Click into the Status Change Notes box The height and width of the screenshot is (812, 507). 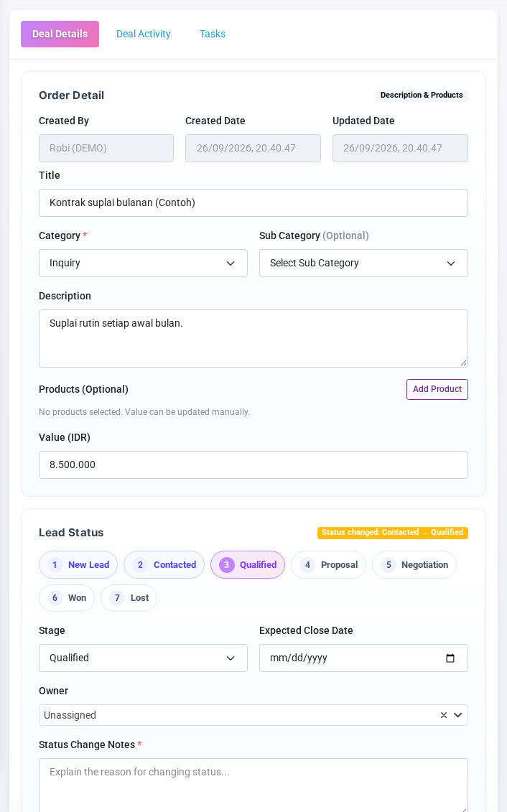tap(253, 785)
